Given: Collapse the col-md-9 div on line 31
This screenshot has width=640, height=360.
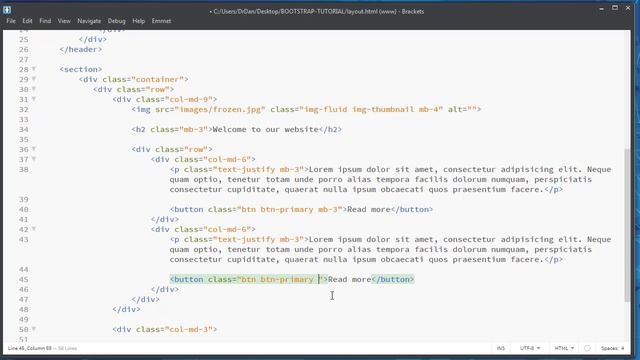Looking at the screenshot, I should tap(34, 99).
